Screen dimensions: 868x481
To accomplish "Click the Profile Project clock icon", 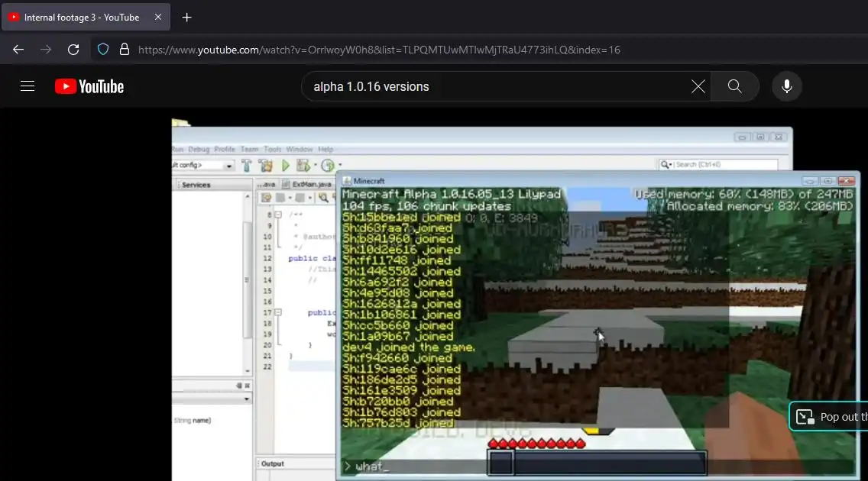I will 328,165.
